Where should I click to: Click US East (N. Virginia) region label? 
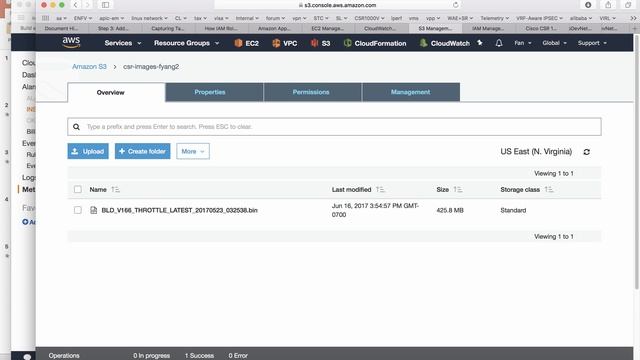tap(536, 151)
